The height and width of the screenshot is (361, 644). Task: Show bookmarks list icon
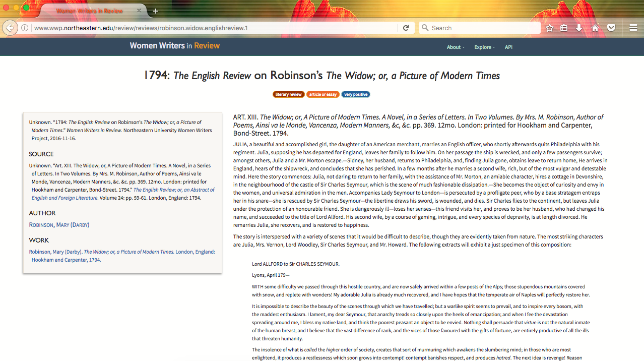564,28
